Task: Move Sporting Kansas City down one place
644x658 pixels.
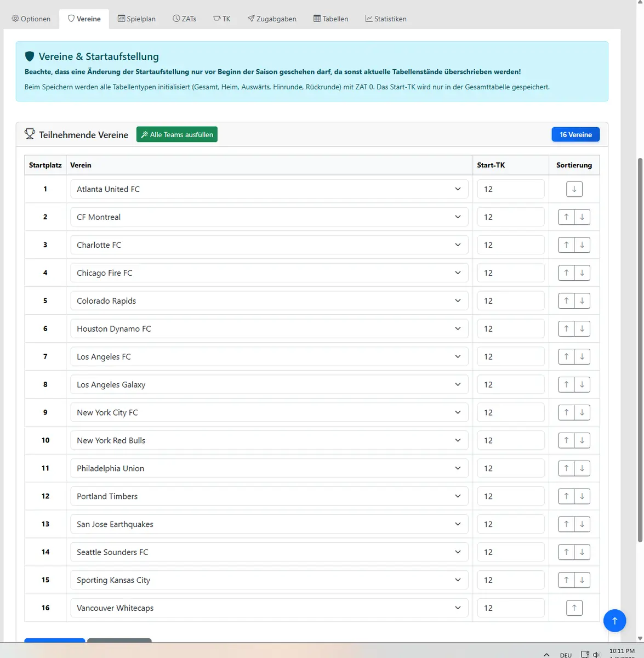Action: click(x=582, y=580)
